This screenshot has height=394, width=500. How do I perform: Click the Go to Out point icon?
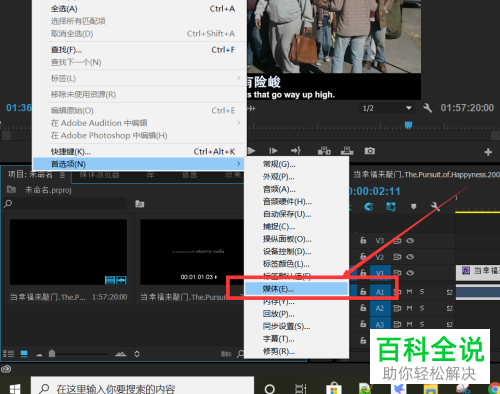pyautogui.click(x=296, y=151)
